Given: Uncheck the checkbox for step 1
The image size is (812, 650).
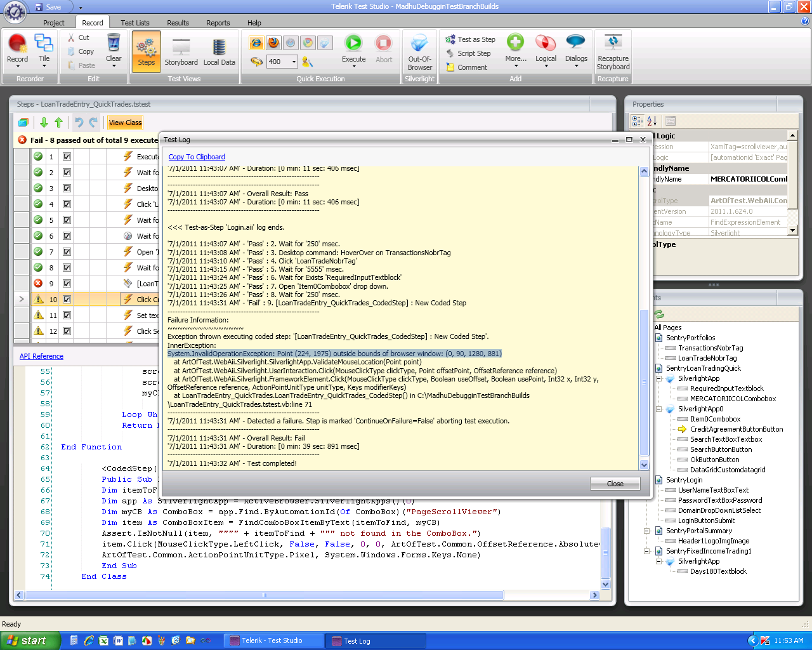Looking at the screenshot, I should (67, 157).
